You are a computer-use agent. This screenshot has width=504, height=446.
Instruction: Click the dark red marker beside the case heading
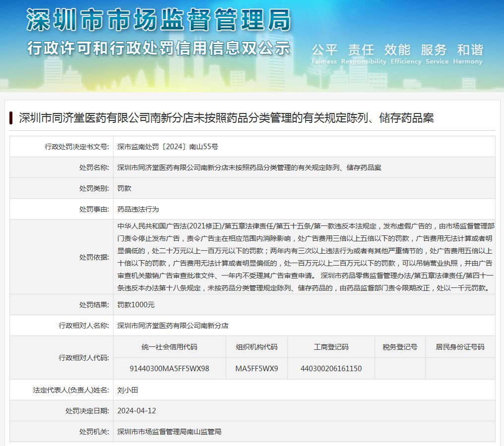pyautogui.click(x=11, y=118)
